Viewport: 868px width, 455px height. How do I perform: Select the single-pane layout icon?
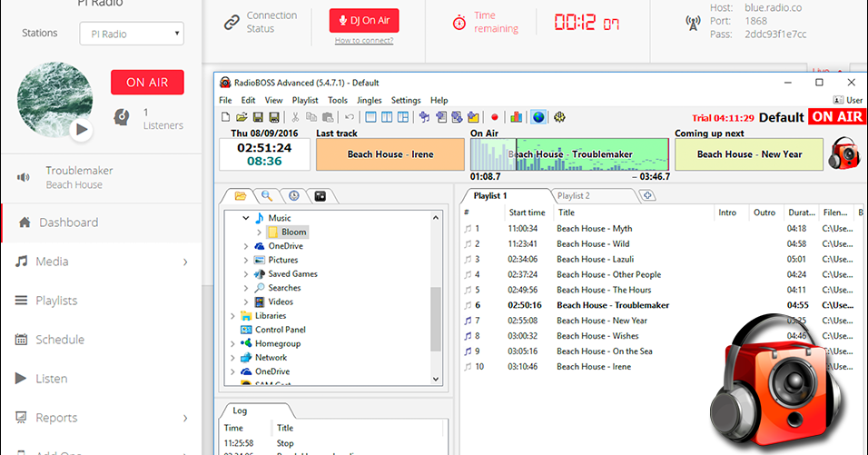click(370, 117)
